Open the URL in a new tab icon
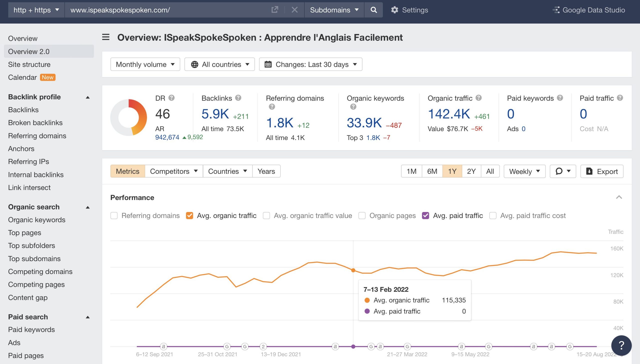The image size is (640, 364). [x=274, y=10]
